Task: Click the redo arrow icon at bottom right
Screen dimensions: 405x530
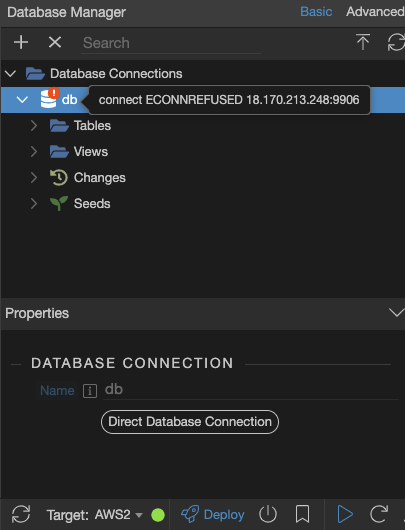Action: [379, 514]
